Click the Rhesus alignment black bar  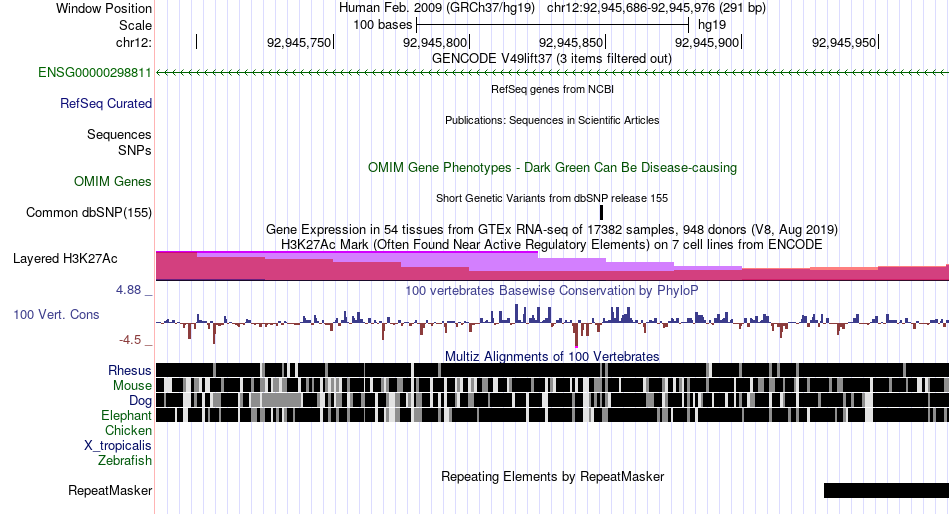coord(553,370)
